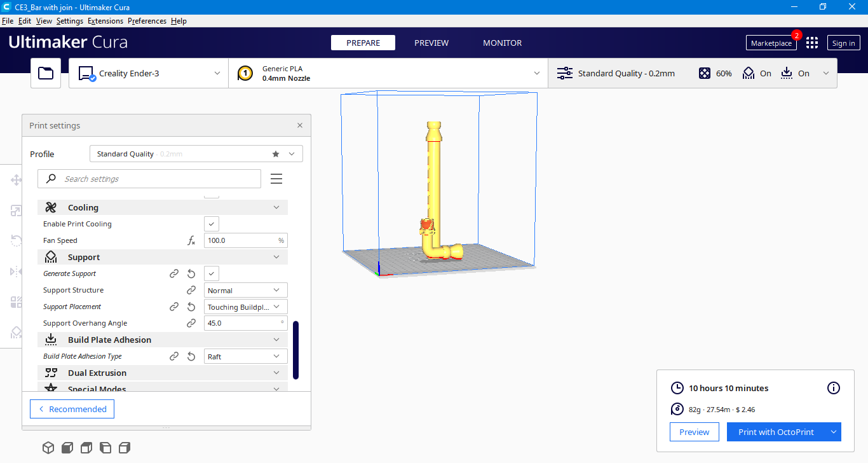The width and height of the screenshot is (868, 463).
Task: Open Support Structure Normal dropdown
Action: point(246,290)
